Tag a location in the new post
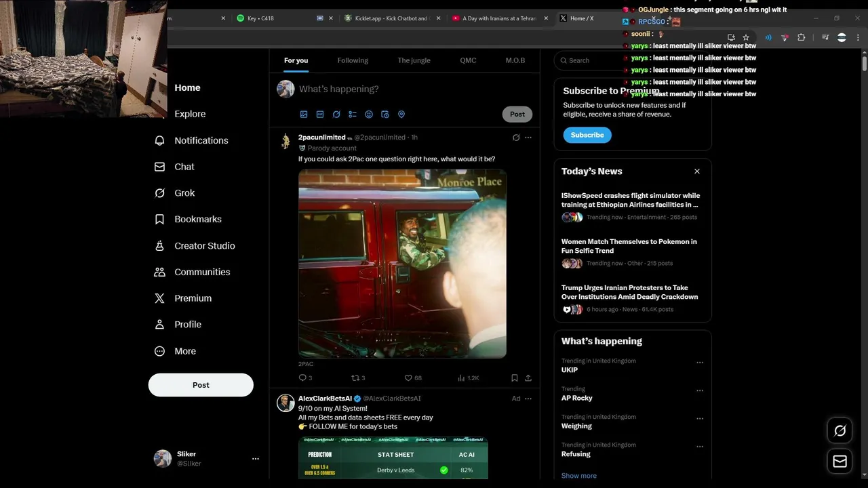Screen dimensions: 868x488 [x=401, y=115]
